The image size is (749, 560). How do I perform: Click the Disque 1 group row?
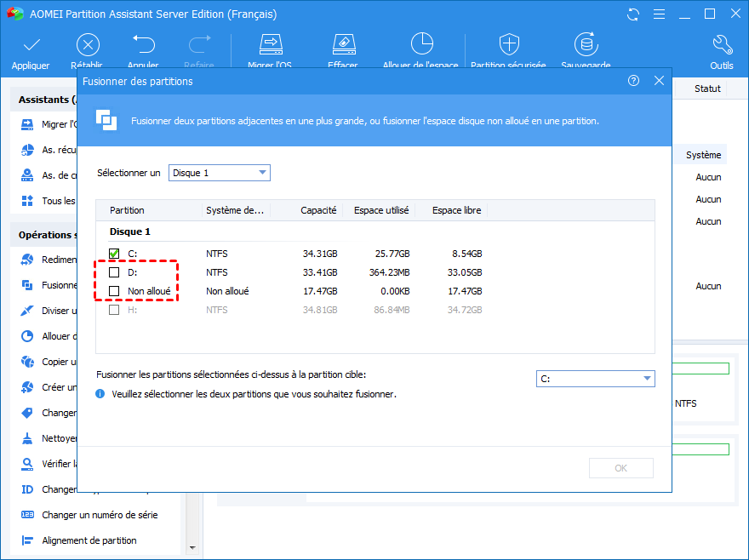point(130,231)
